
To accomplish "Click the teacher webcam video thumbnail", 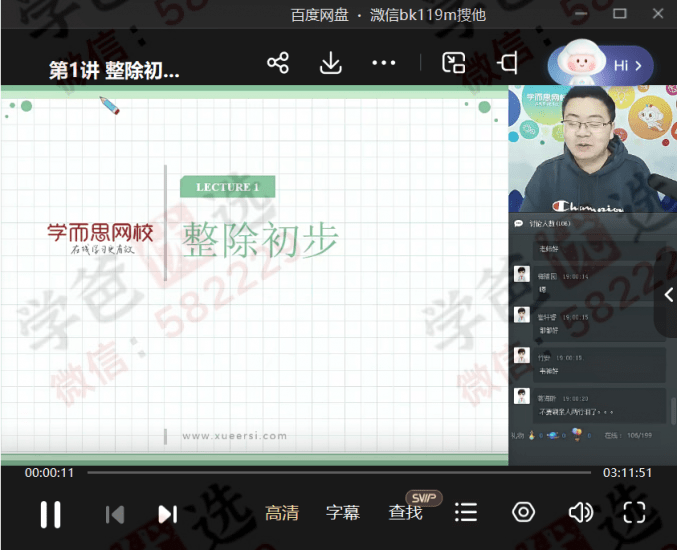I will [x=592, y=149].
